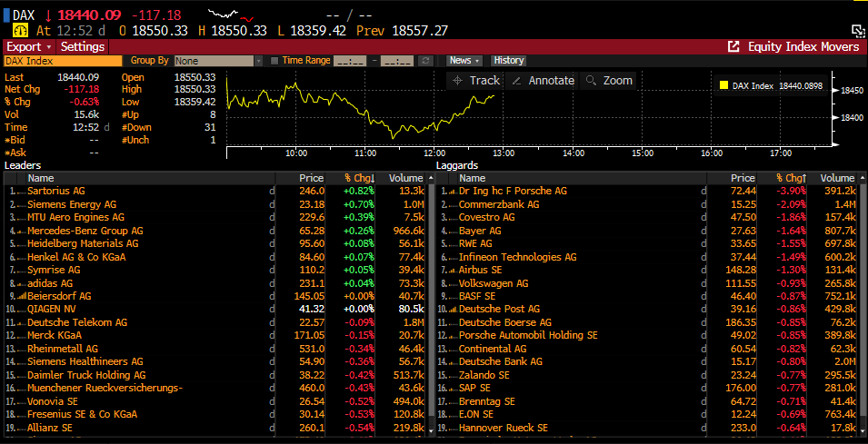Image resolution: width=868 pixels, height=444 pixels.
Task: Switch to the History view
Action: (508, 61)
